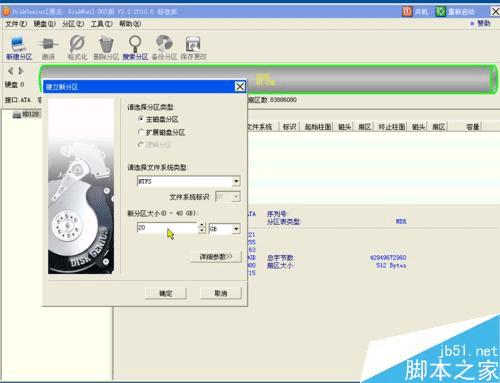
Task: Go to previous disk with left arrow
Action: (11, 71)
